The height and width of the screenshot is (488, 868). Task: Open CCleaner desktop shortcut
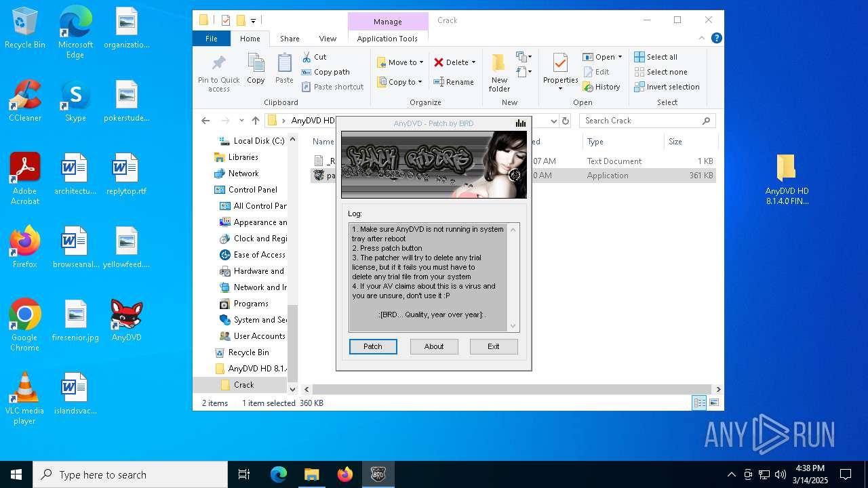(x=25, y=100)
